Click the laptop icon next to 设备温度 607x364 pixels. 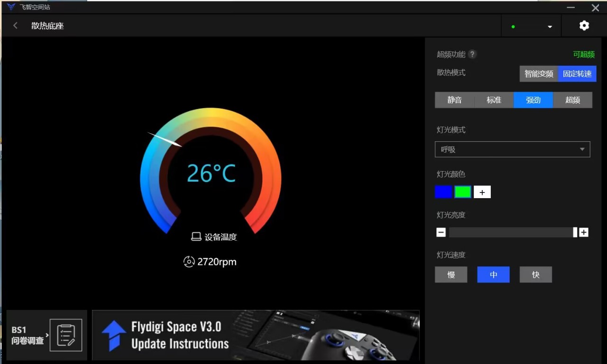click(x=196, y=237)
